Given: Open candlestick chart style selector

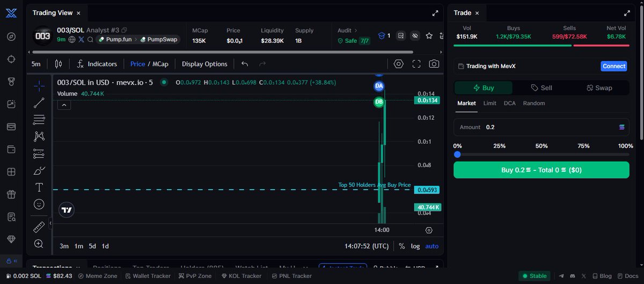Looking at the screenshot, I should (x=58, y=64).
